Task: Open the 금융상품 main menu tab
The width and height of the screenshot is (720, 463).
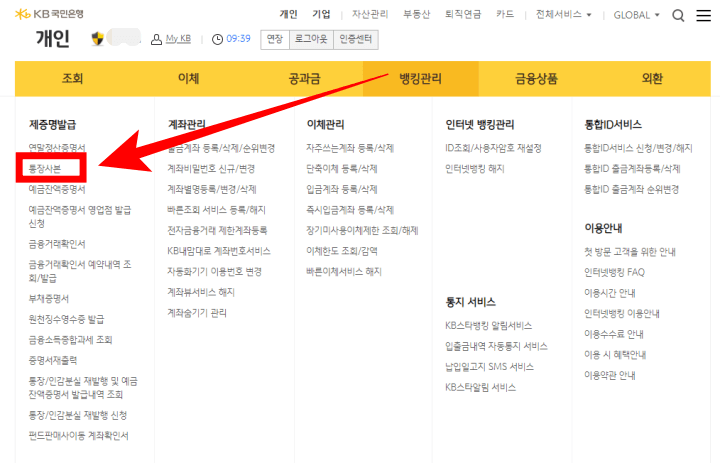Action: tap(536, 79)
